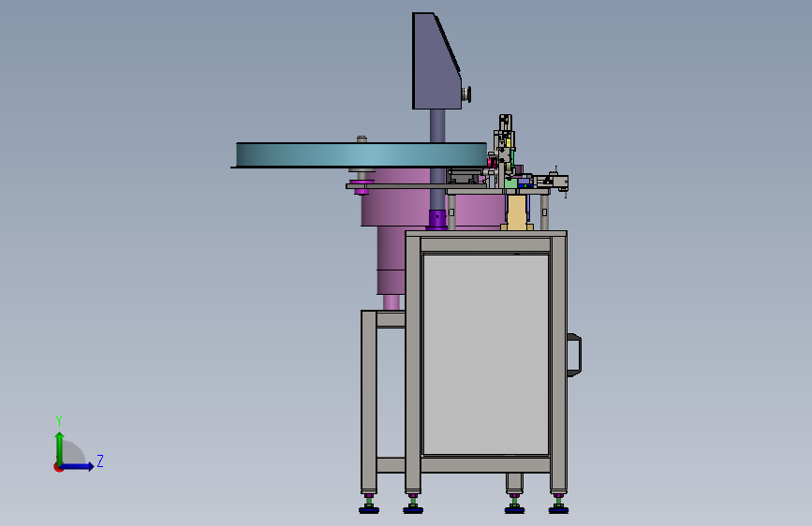Image resolution: width=812 pixels, height=526 pixels.
Task: Click the "Y" axis label
Action: point(59,421)
